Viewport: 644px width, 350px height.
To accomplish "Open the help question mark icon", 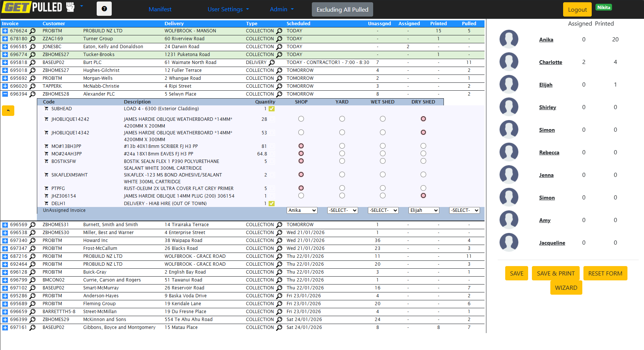I will [x=104, y=9].
